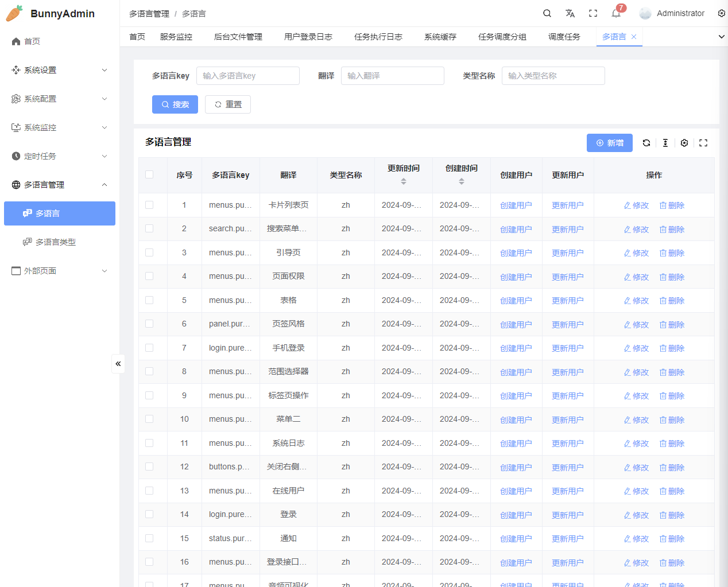Click 修改 for row 5 表格

tap(637, 301)
